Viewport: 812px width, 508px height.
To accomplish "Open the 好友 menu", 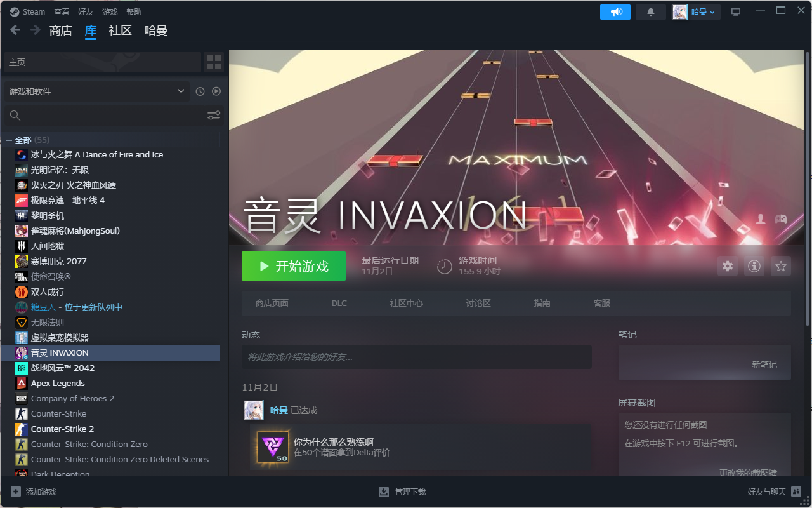I will [86, 11].
